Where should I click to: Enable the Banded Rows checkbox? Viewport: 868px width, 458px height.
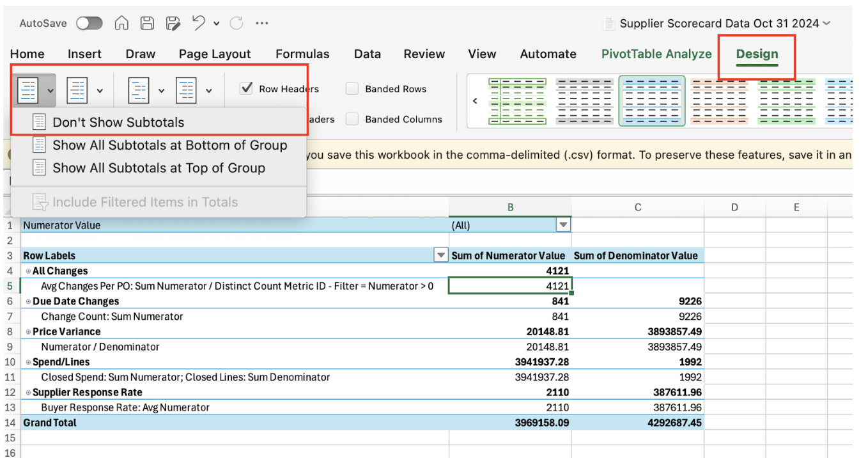(x=352, y=89)
